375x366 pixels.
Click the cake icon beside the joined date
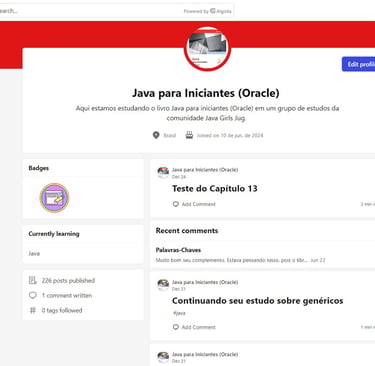click(x=189, y=135)
